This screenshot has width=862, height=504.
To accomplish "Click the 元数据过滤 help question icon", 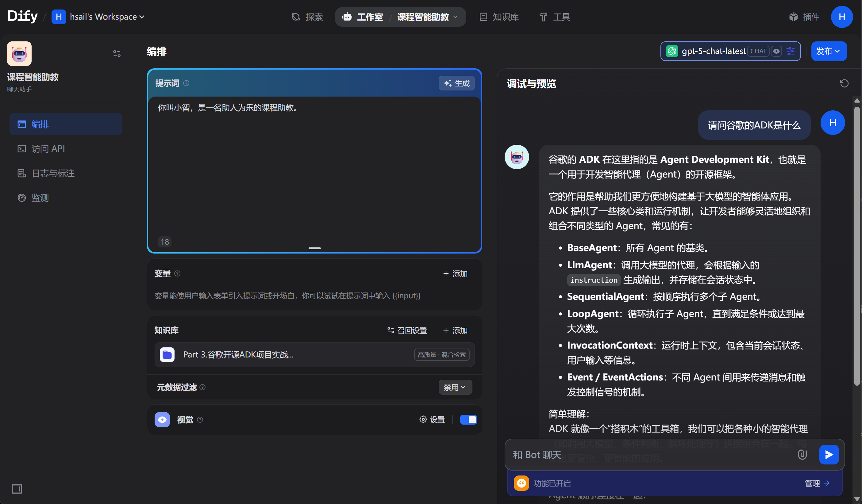I will click(x=202, y=387).
